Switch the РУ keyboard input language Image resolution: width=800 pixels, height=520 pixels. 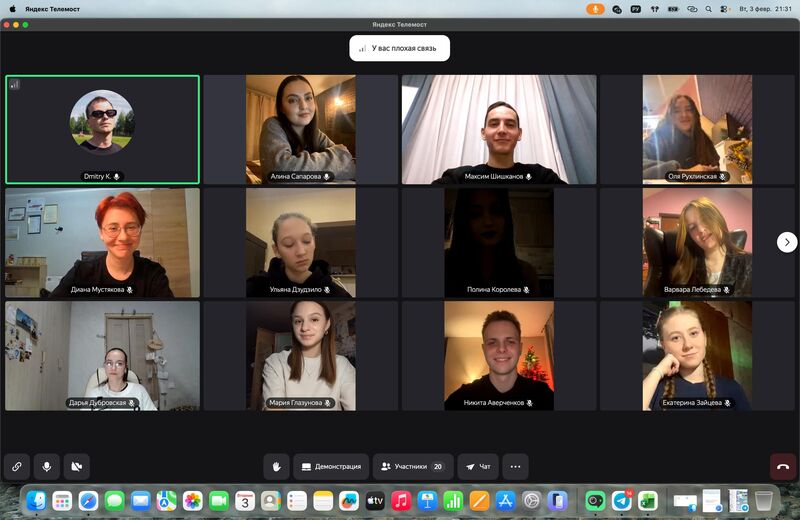pos(634,8)
